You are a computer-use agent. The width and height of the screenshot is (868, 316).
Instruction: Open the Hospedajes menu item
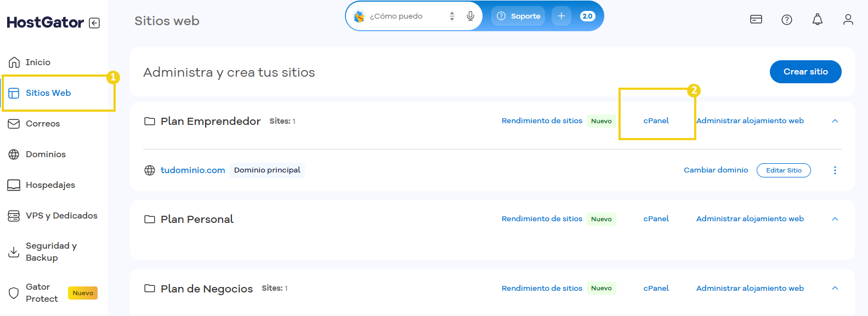point(50,185)
